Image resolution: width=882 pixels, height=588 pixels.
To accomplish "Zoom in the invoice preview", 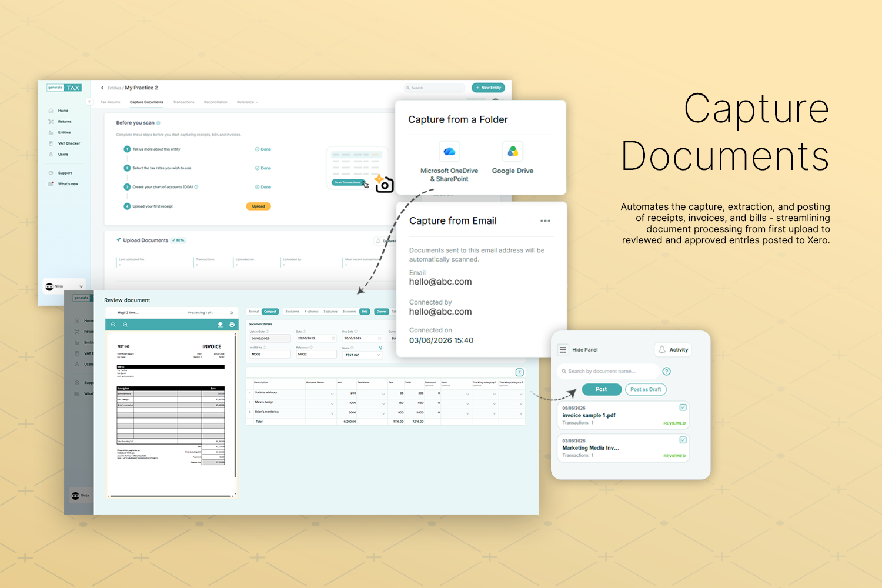I will pyautogui.click(x=125, y=325).
